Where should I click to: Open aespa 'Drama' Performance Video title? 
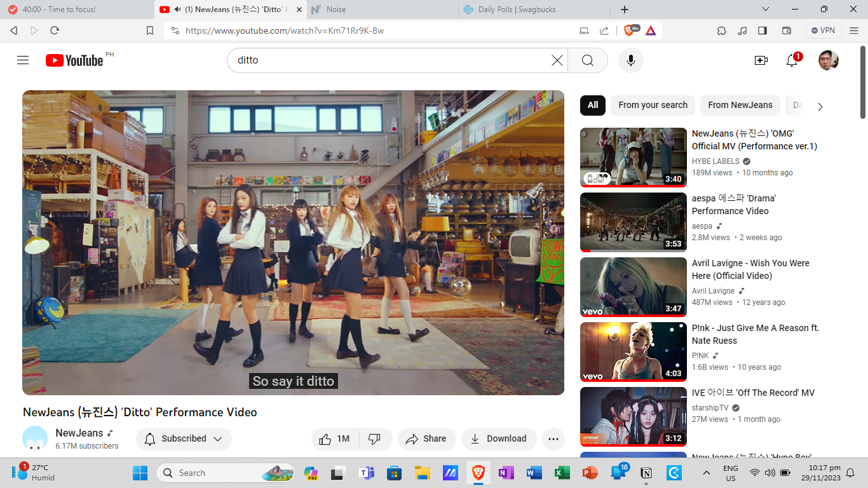pos(734,205)
